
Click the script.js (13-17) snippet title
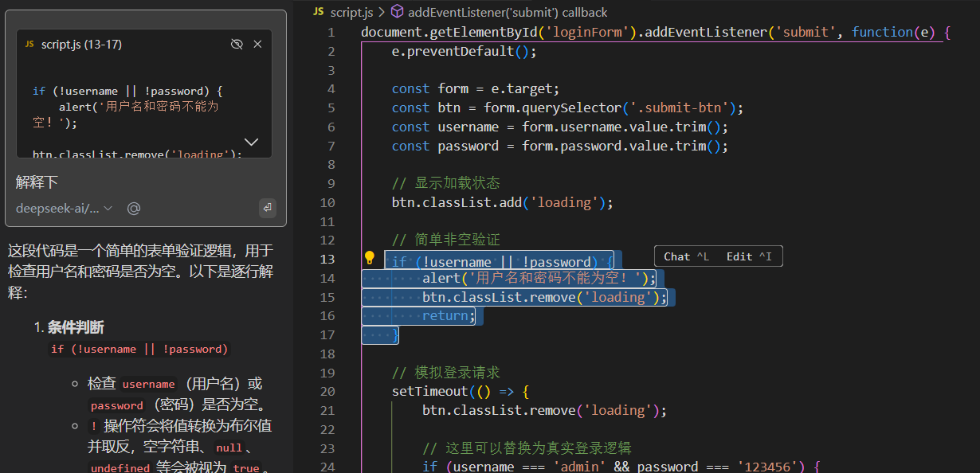[x=81, y=44]
